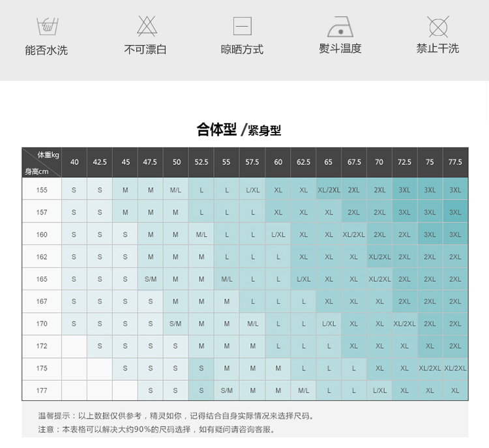Screen dimensions: 489x448
Task: Click the S/M cell in row 165
Action: tap(151, 279)
